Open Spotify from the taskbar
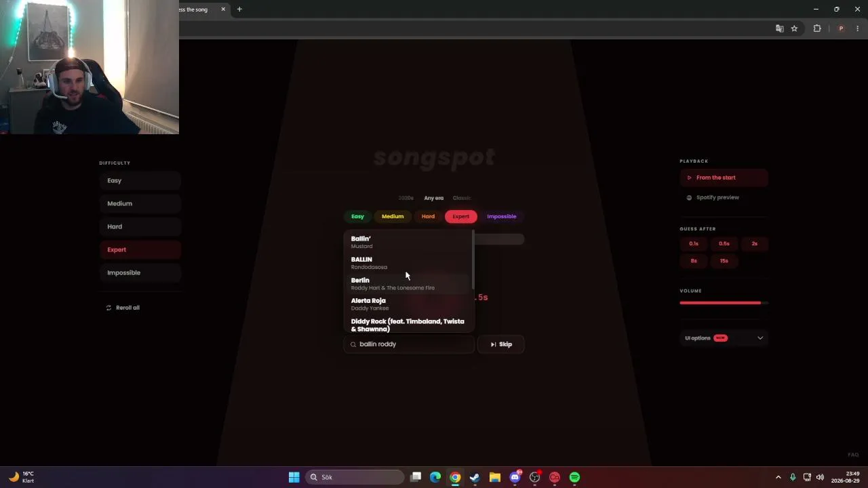The width and height of the screenshot is (868, 488). (574, 477)
